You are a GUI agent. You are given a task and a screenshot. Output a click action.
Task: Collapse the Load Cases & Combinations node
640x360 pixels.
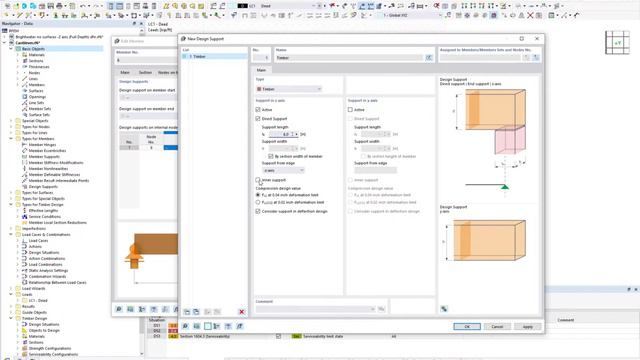point(11,235)
